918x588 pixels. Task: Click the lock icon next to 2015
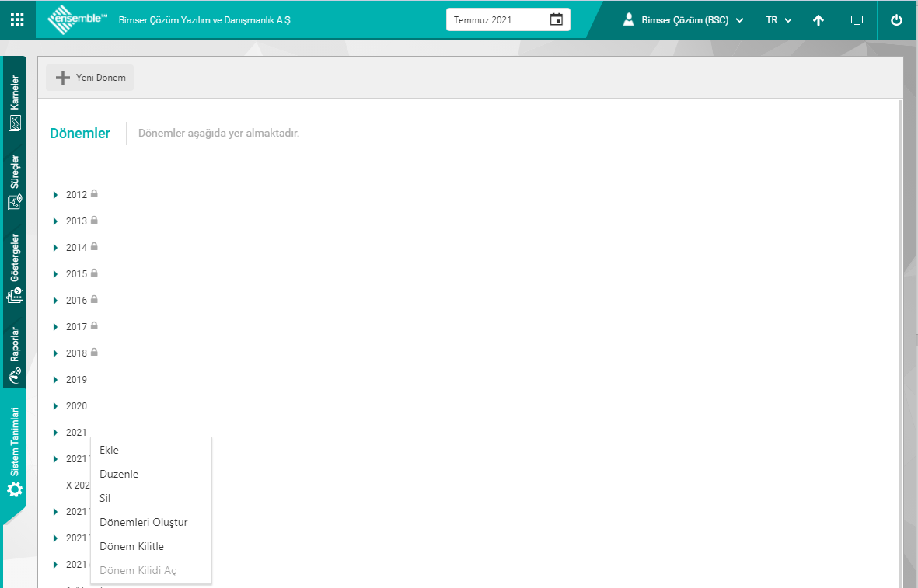point(94,273)
